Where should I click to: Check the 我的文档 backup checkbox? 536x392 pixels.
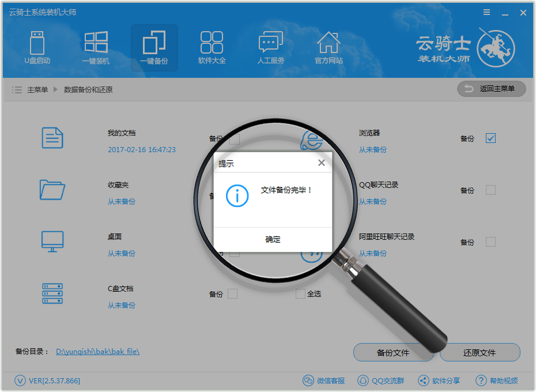pyautogui.click(x=235, y=140)
